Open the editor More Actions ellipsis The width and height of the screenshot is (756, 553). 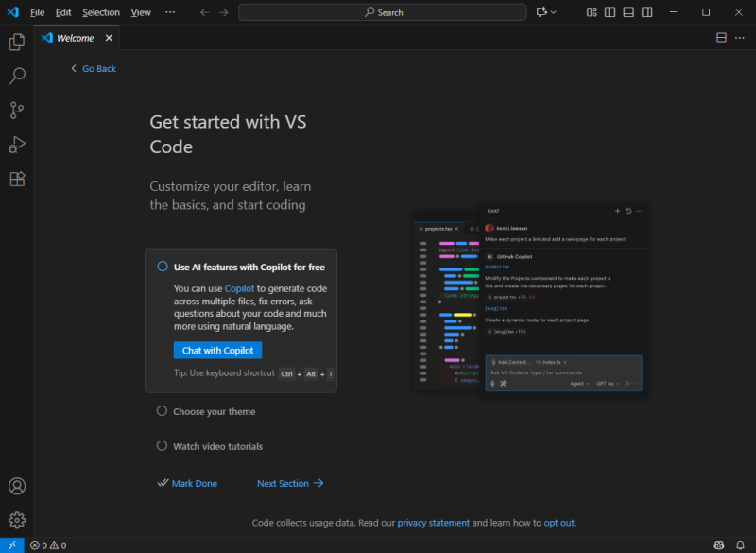[740, 38]
